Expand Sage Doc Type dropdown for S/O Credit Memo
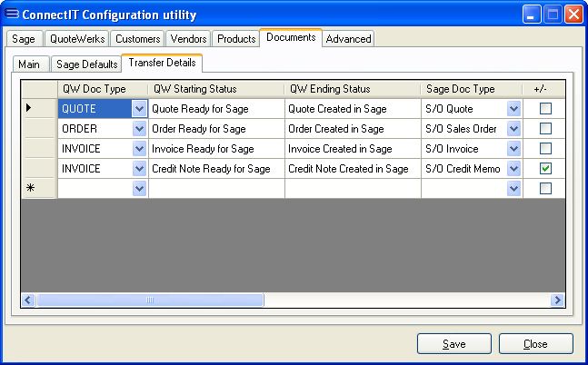 point(513,169)
